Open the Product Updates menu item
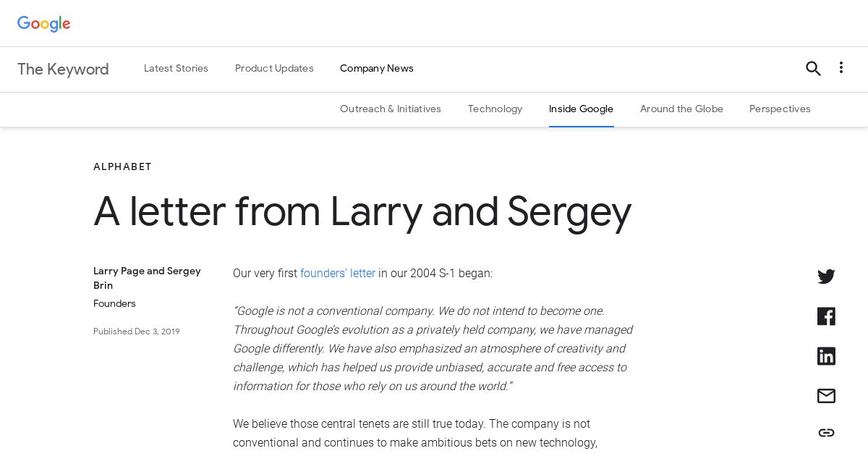The image size is (868, 456). coord(274,69)
